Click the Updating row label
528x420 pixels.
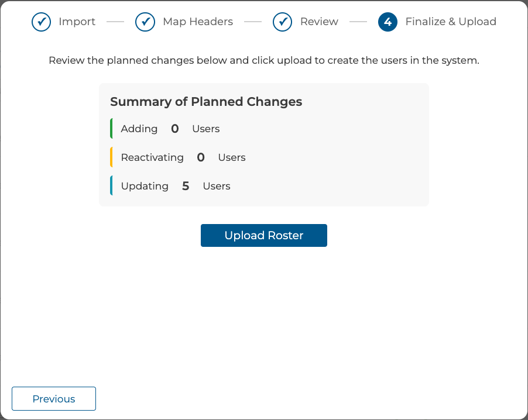(145, 186)
